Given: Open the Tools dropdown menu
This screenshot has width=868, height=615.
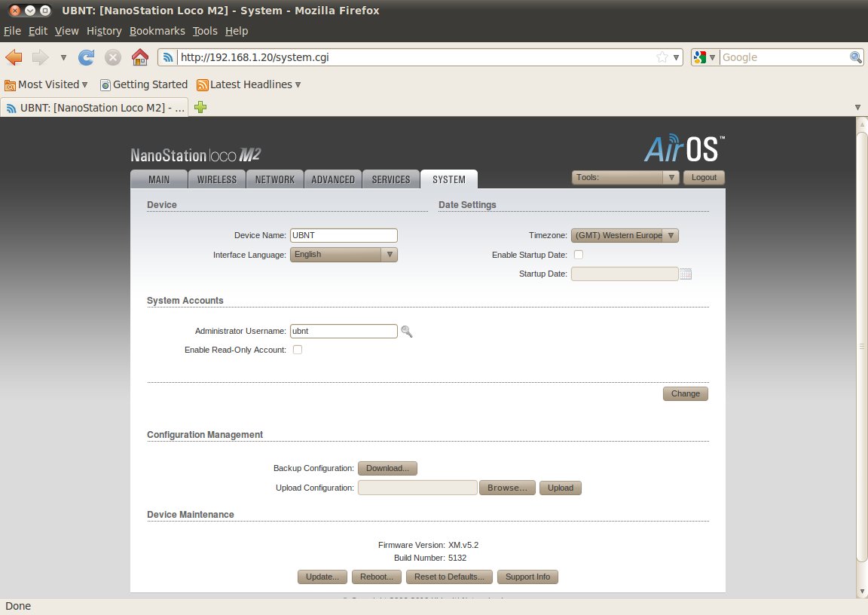Looking at the screenshot, I should [x=625, y=178].
